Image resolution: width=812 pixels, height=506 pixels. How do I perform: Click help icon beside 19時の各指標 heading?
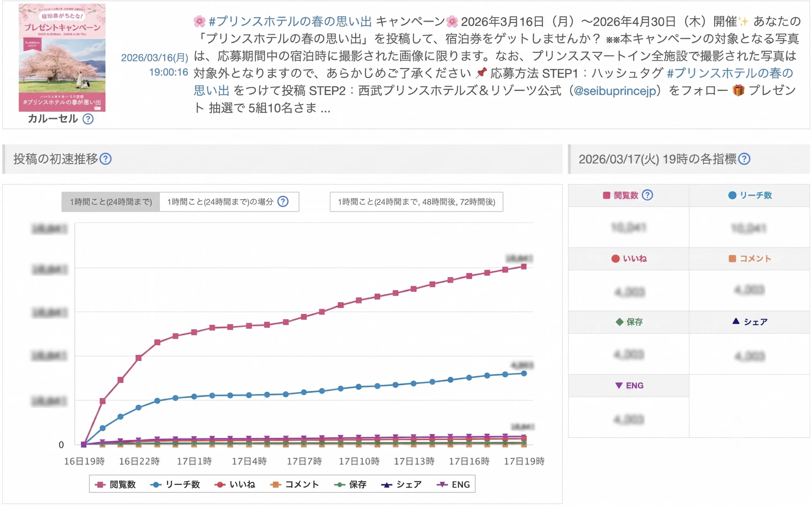pos(744,159)
